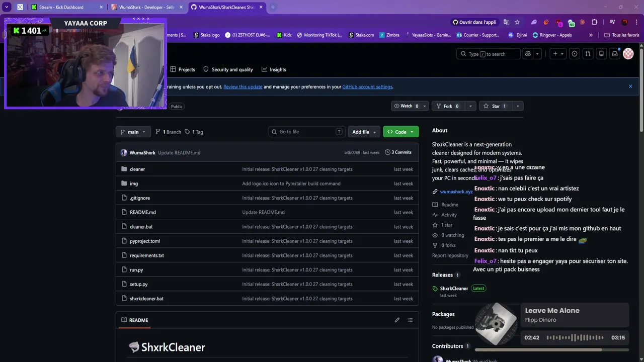Click the sunburst extension icon

(x=583, y=22)
